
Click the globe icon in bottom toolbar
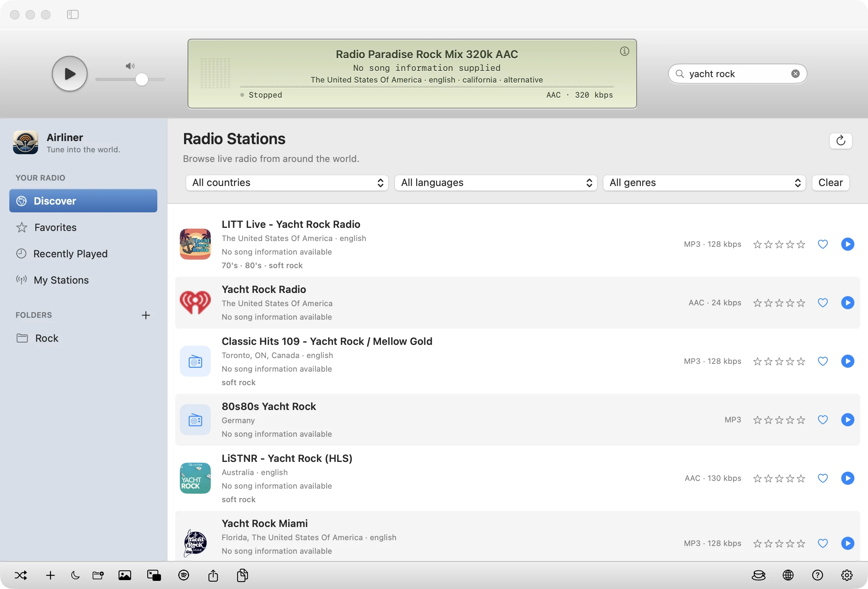[788, 575]
